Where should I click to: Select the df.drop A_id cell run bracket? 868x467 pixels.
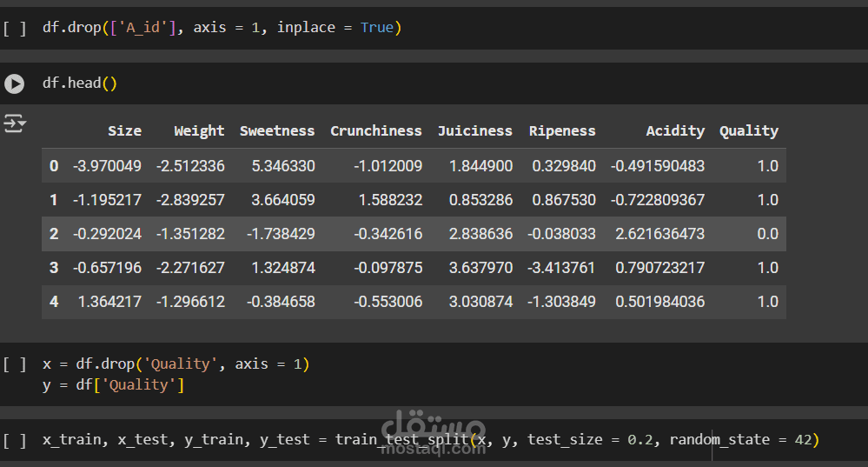tap(15, 28)
